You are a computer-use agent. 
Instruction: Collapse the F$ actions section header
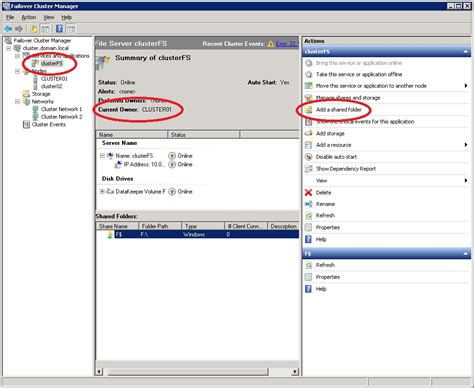click(x=466, y=254)
